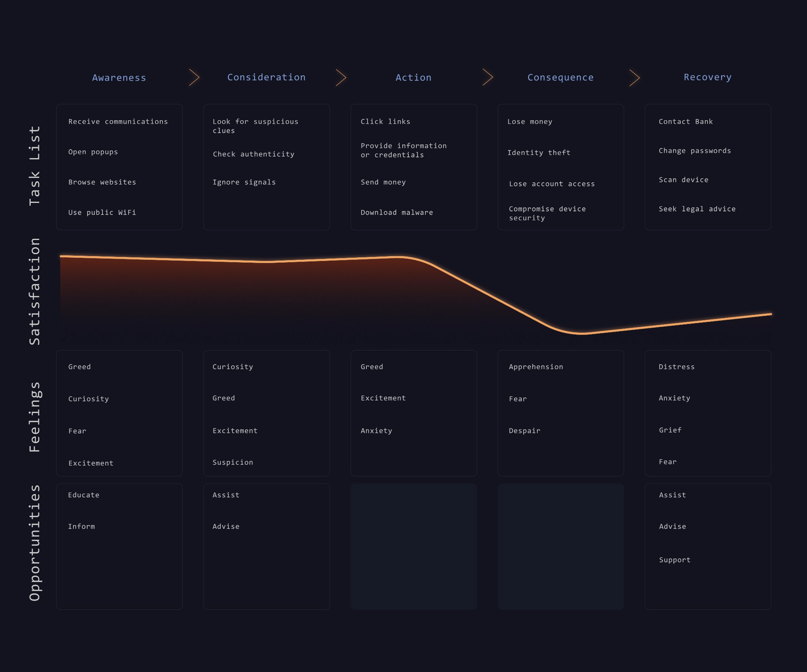The width and height of the screenshot is (807, 672).
Task: Click Seek legal advice in Recovery Tasks
Action: pyautogui.click(x=700, y=209)
